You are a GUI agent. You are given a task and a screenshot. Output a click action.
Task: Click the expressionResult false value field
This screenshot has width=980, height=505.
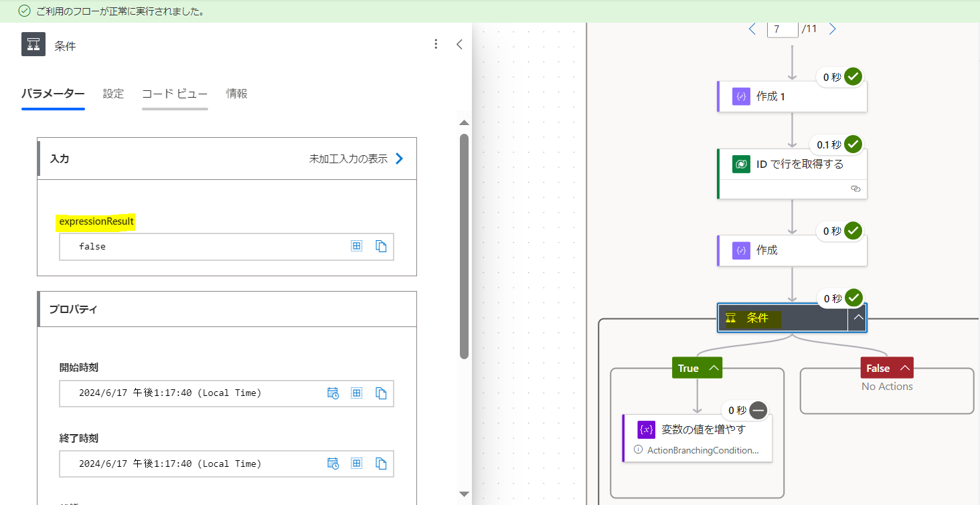[226, 246]
